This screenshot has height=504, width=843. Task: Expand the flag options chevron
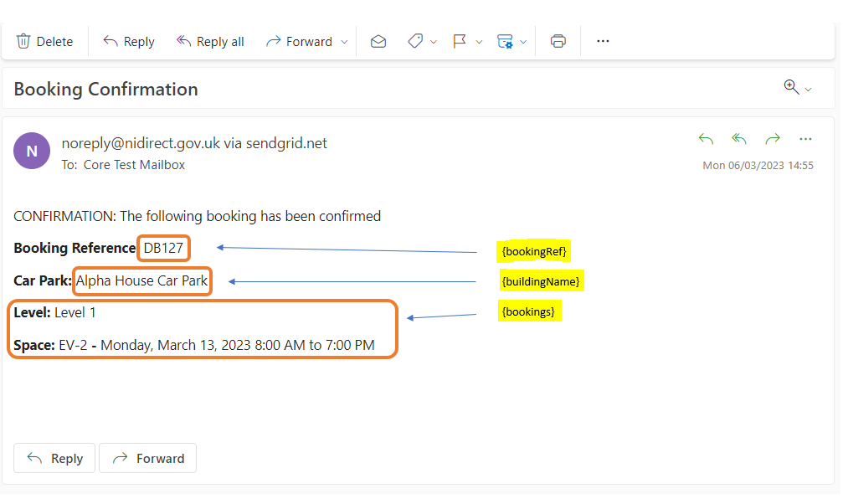479,42
